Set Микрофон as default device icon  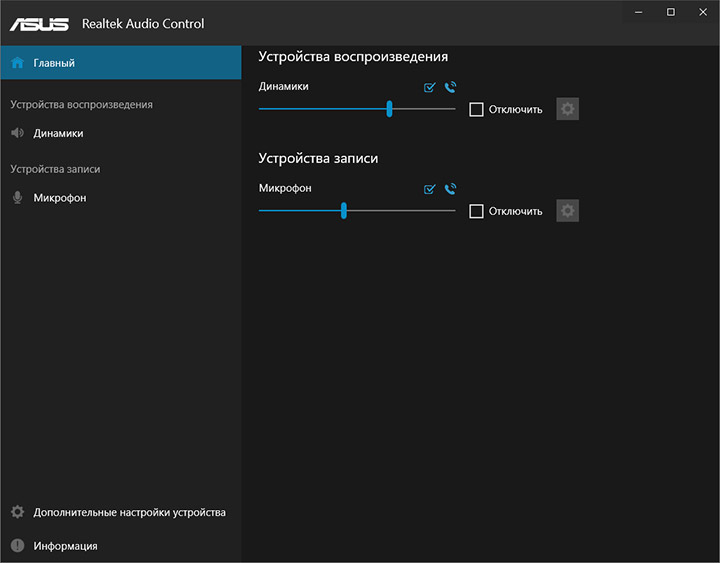tap(430, 188)
